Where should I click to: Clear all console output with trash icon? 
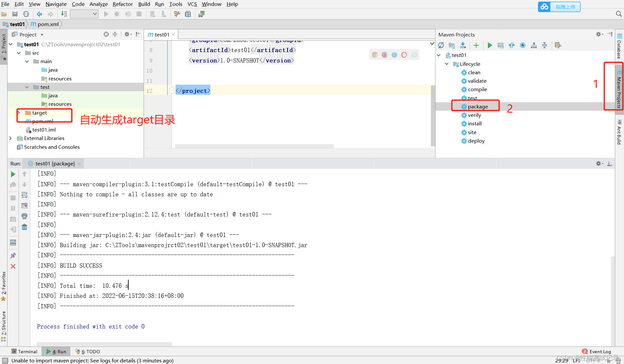(24, 227)
